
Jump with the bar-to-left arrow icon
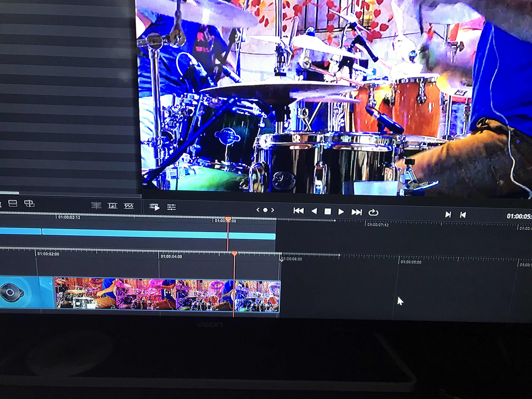tap(463, 215)
